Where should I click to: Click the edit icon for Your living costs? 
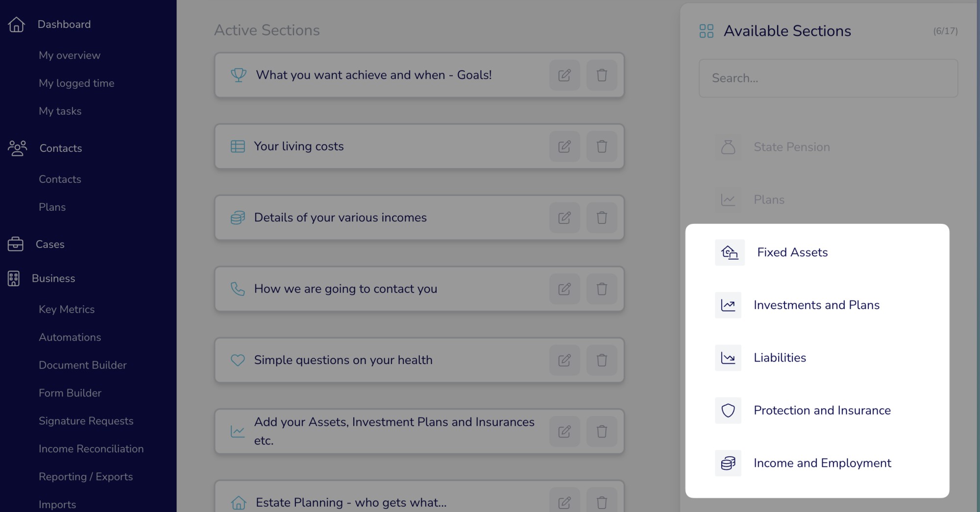564,146
